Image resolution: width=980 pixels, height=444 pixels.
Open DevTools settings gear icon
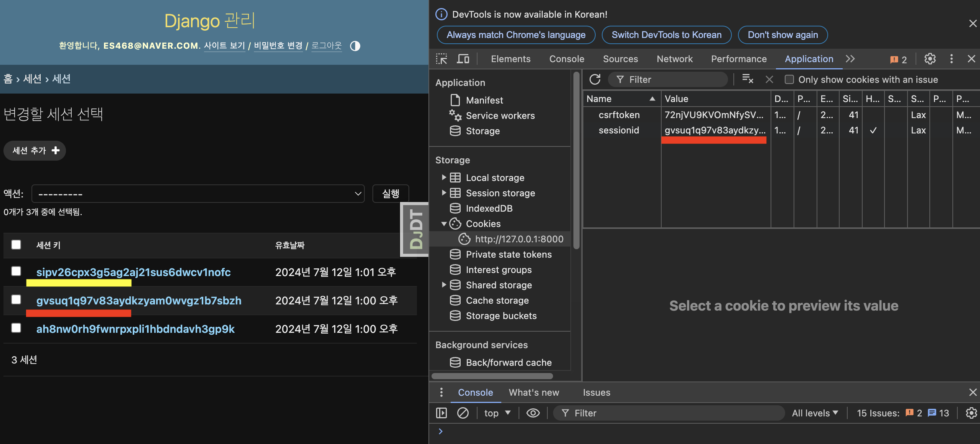[x=930, y=59]
